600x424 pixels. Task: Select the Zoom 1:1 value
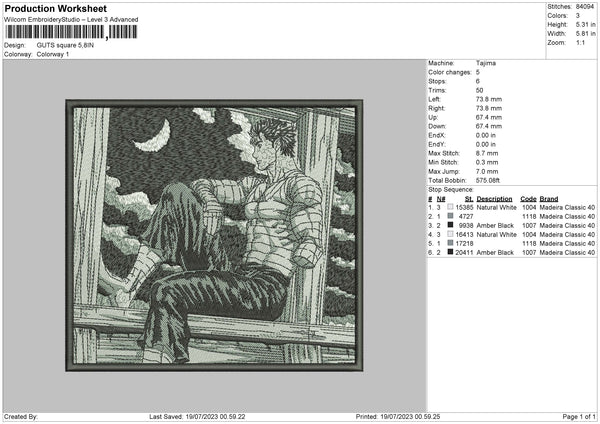coord(580,43)
